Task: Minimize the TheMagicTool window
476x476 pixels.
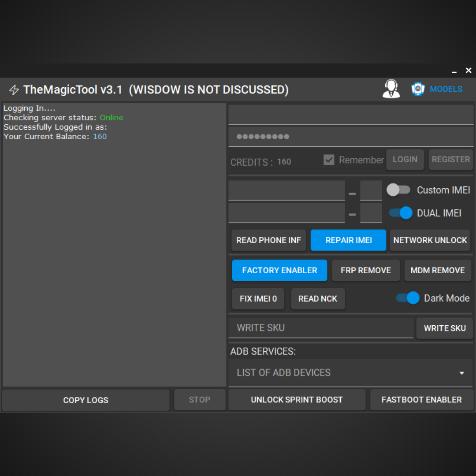Action: [x=454, y=71]
